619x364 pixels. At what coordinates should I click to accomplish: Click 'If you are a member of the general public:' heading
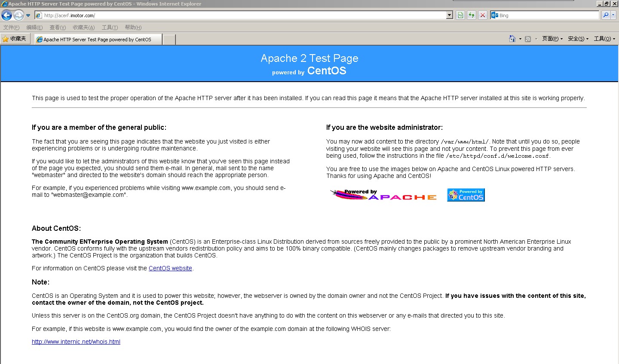(x=99, y=127)
